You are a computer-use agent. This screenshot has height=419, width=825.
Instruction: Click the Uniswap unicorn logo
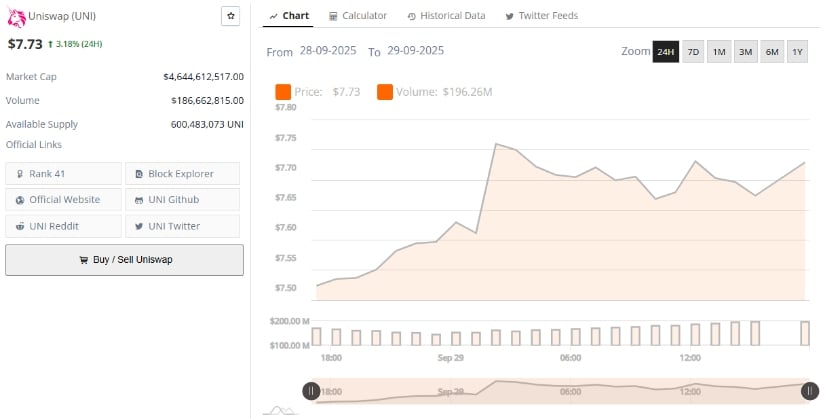click(16, 18)
